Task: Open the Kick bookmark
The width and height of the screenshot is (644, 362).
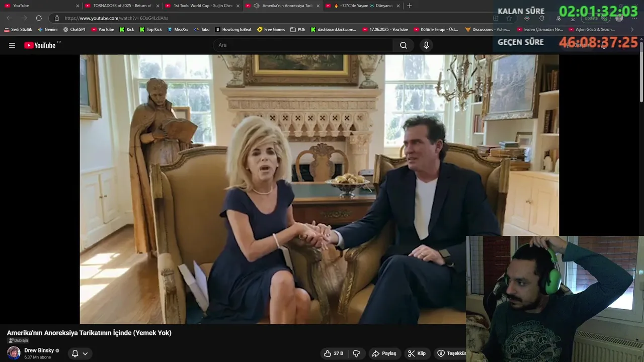Action: [x=127, y=30]
